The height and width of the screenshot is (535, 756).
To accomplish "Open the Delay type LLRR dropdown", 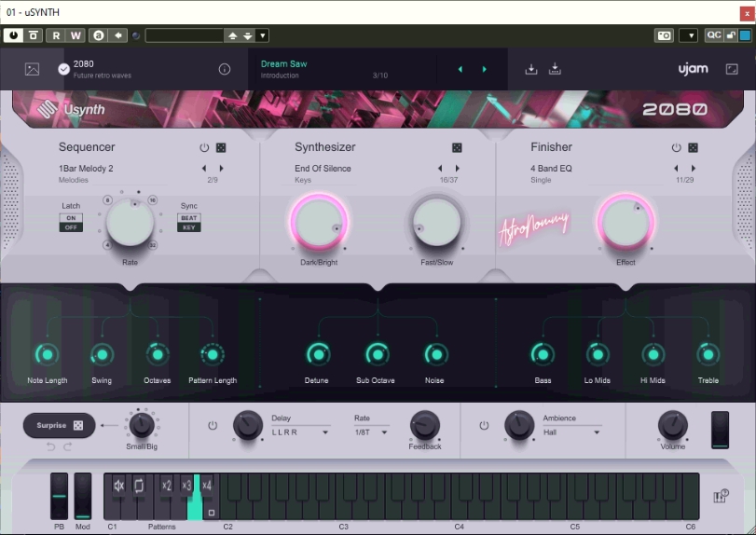I will pos(299,432).
